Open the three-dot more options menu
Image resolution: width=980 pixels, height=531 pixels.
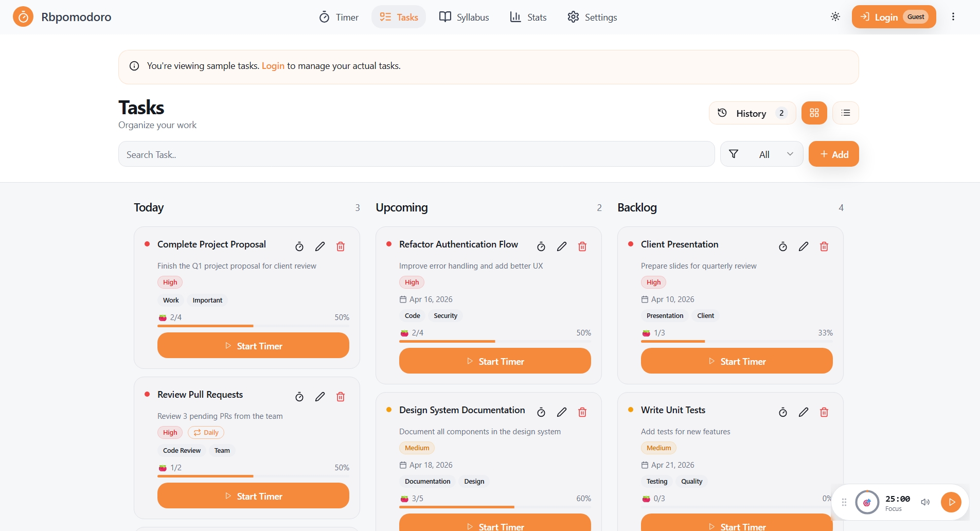pos(953,17)
